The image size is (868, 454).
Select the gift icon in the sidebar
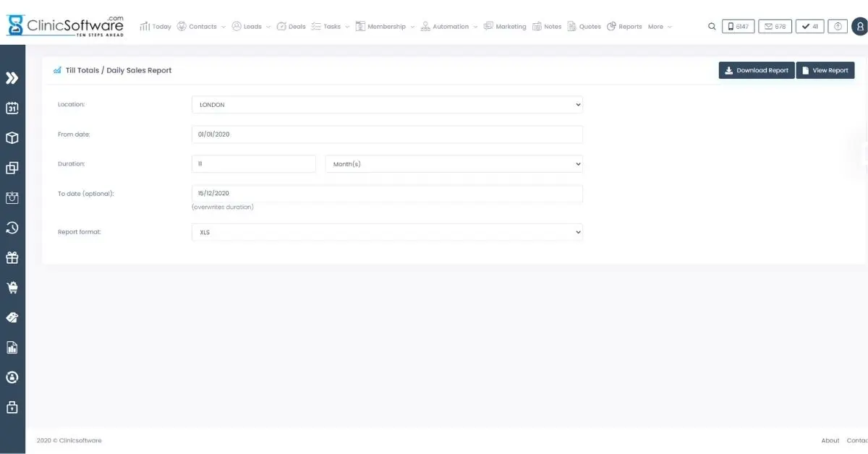pyautogui.click(x=12, y=257)
